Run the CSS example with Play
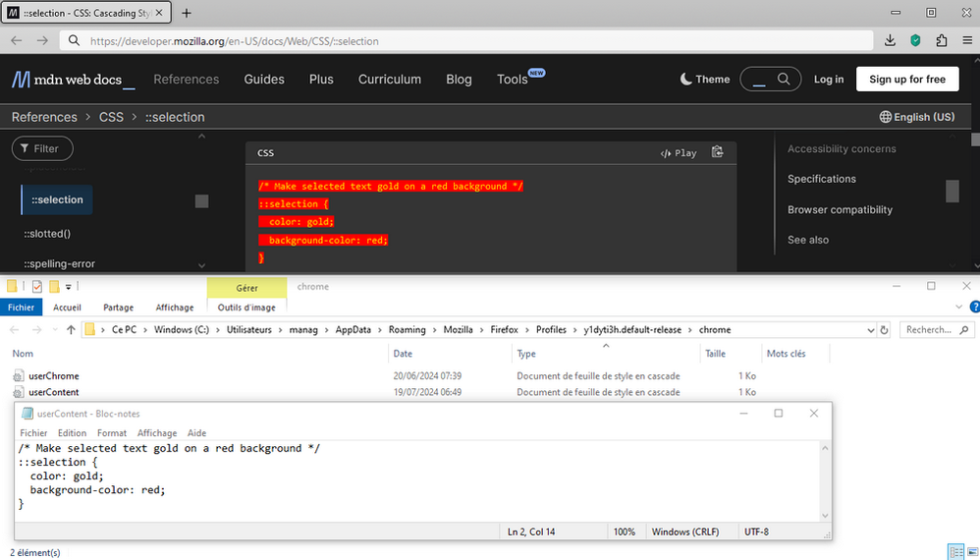 [x=679, y=153]
